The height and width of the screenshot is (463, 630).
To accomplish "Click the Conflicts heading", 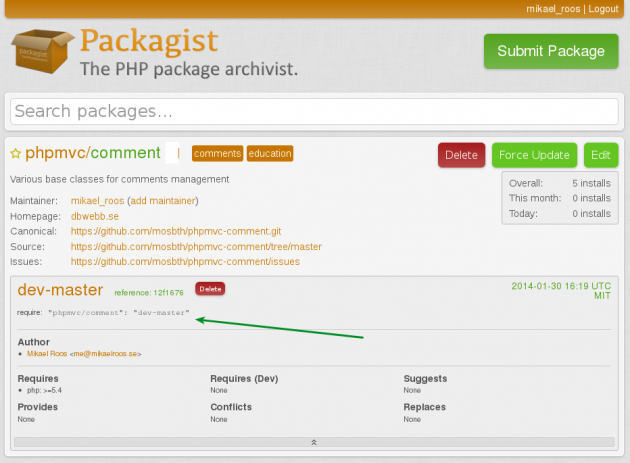I will [231, 407].
